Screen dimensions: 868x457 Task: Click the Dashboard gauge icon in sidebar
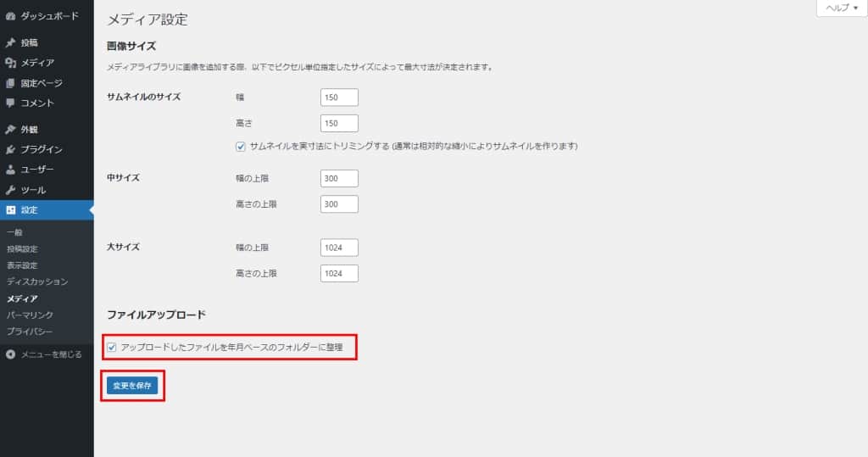[10, 16]
